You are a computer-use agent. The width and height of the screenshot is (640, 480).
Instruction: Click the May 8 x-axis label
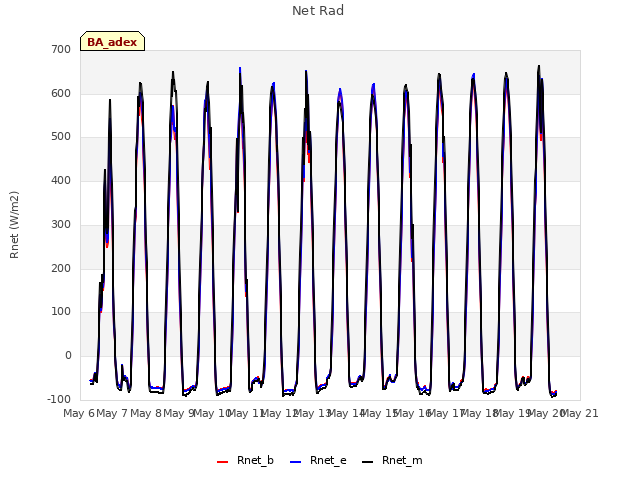tap(145, 413)
